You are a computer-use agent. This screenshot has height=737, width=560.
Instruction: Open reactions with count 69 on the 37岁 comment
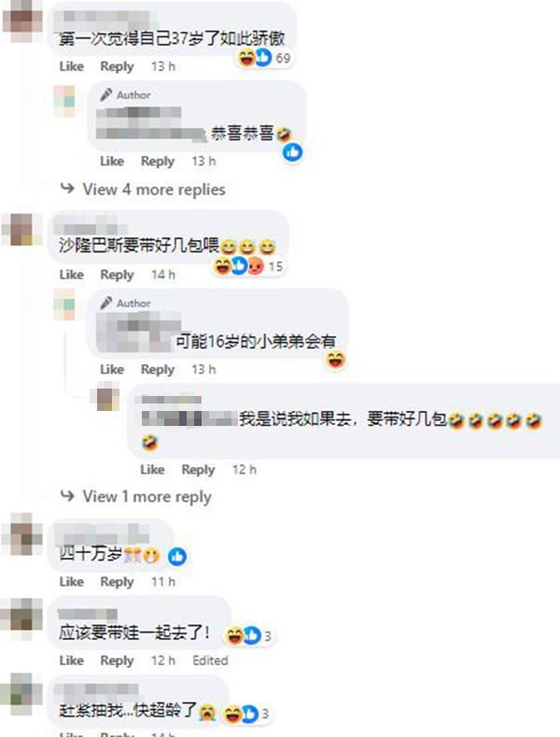(265, 58)
